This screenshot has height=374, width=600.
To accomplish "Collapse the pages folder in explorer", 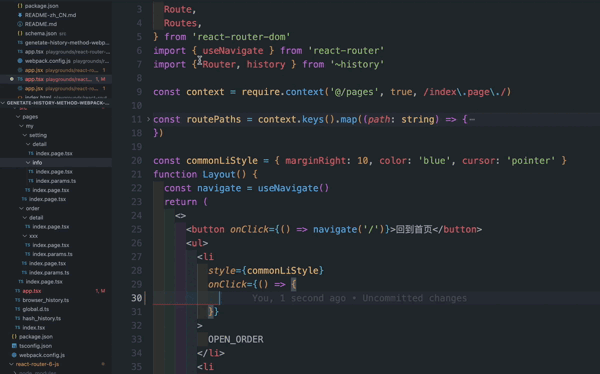I will click(18, 117).
